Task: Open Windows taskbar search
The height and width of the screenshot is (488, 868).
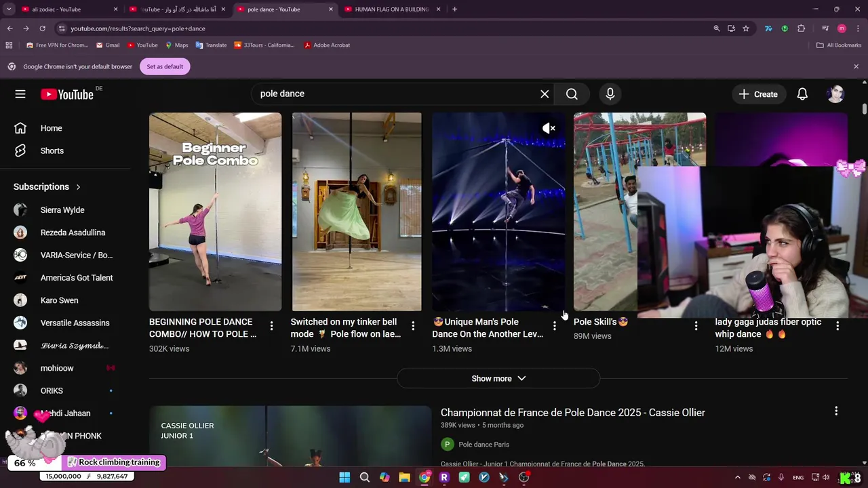Action: pyautogui.click(x=364, y=477)
